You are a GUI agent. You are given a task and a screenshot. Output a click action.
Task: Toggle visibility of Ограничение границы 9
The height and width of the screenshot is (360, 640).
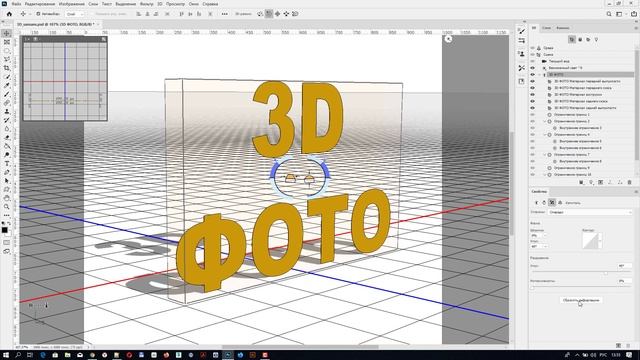pos(532,168)
